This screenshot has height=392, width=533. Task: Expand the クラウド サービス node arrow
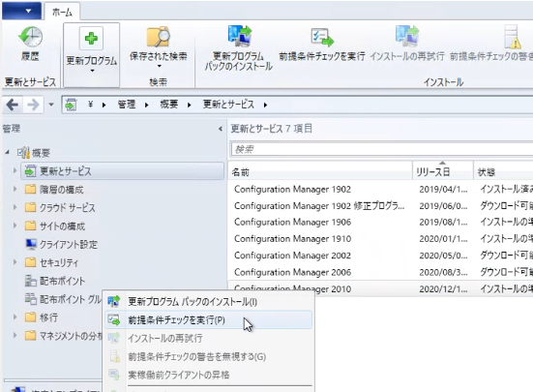15,207
